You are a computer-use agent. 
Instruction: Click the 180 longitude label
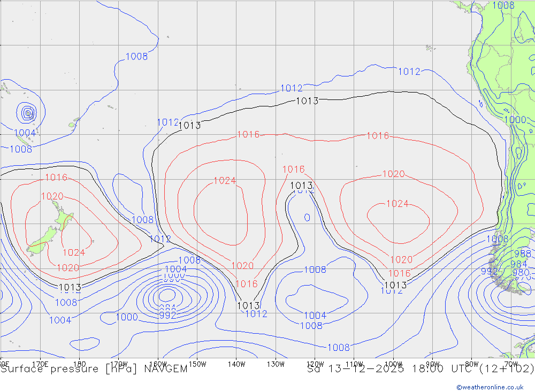[80, 364]
